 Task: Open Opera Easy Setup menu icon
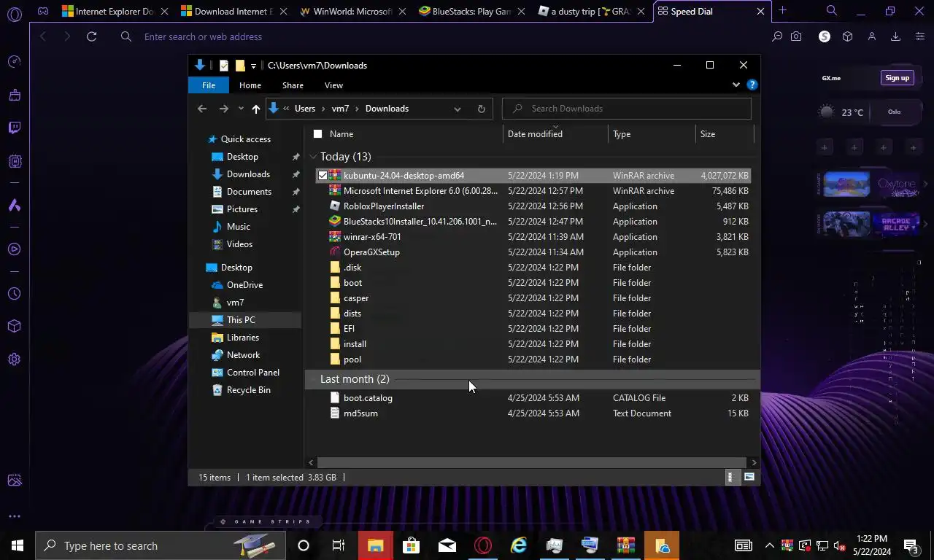(x=919, y=36)
